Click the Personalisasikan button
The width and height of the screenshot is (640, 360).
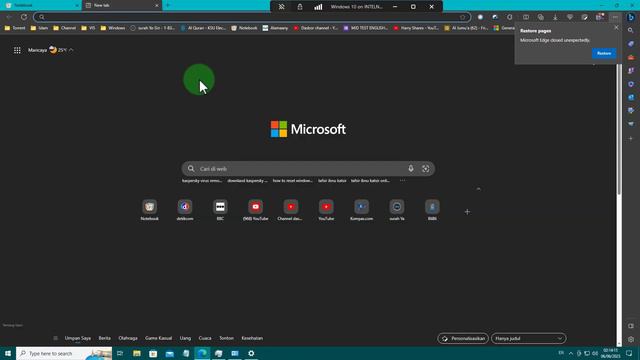[463, 338]
